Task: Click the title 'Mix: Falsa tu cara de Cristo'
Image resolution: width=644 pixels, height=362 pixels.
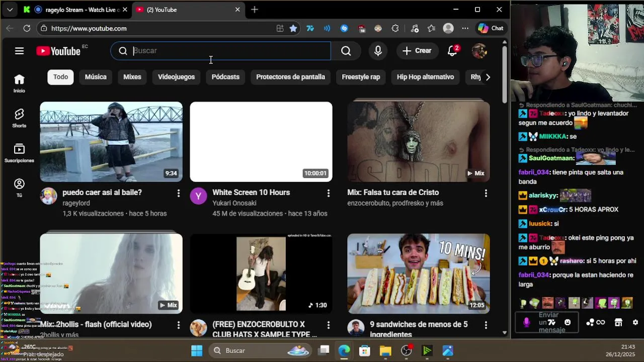Action: (393, 193)
